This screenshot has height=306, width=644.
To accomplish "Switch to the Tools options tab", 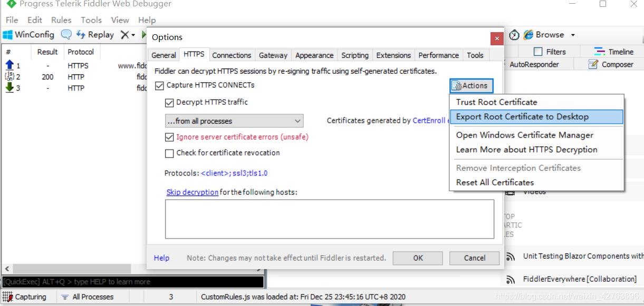I will [475, 55].
